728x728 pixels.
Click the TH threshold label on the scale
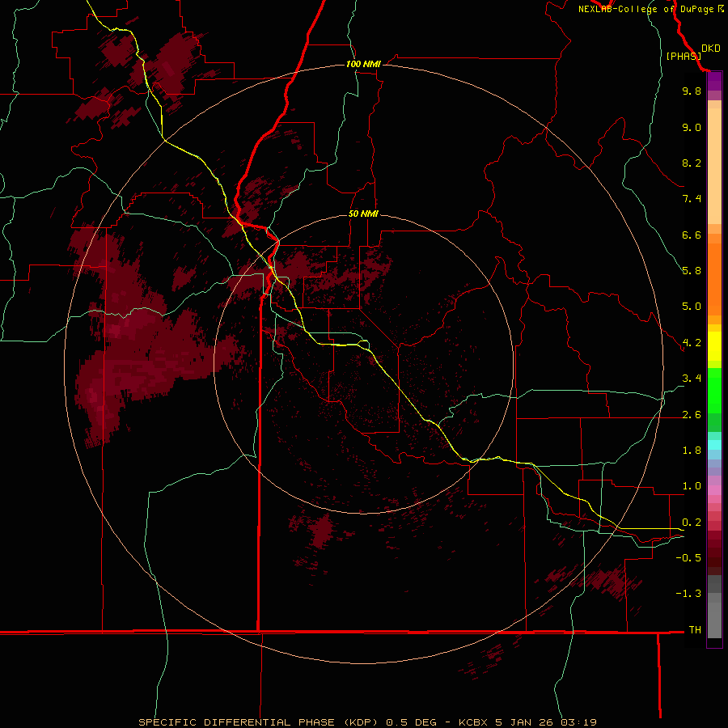pos(695,630)
